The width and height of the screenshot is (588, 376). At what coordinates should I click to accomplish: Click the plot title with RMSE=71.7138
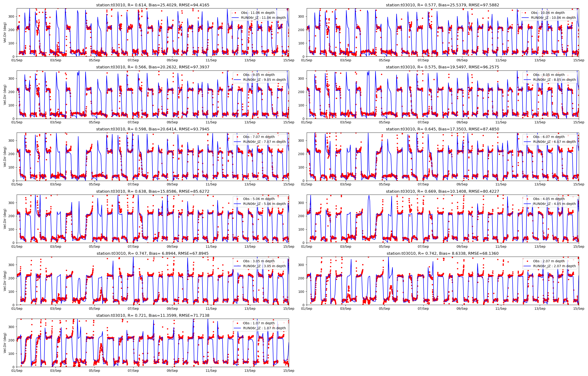pos(153,315)
